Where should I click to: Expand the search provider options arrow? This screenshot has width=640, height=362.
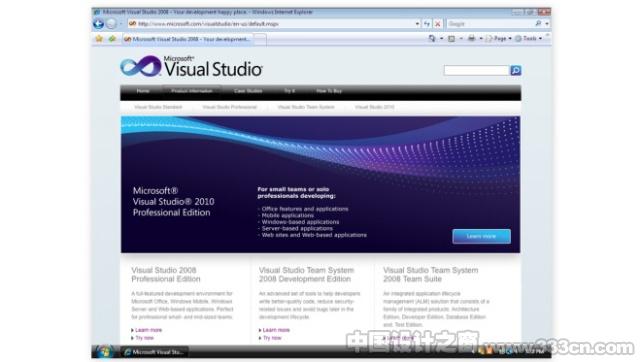click(x=547, y=24)
